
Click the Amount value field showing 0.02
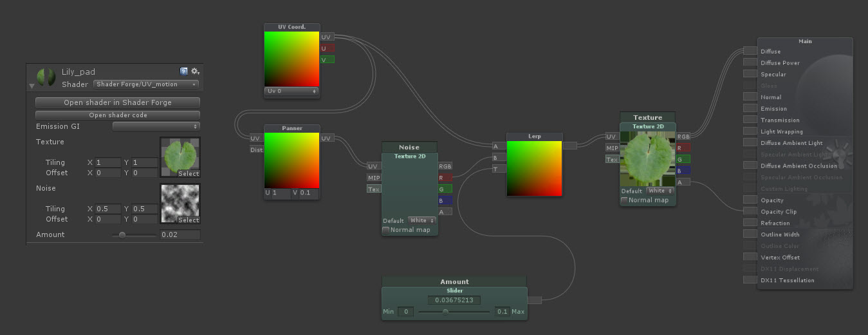(x=180, y=235)
